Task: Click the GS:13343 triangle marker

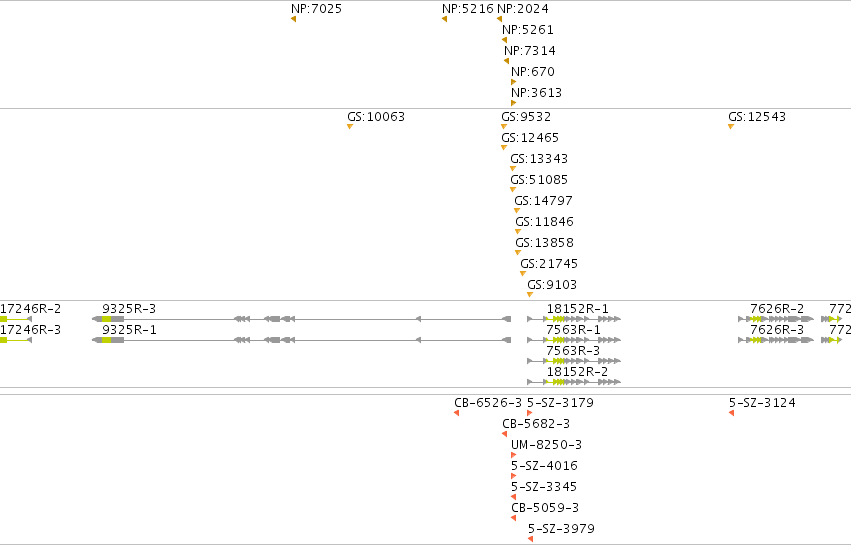Action: pyautogui.click(x=513, y=169)
